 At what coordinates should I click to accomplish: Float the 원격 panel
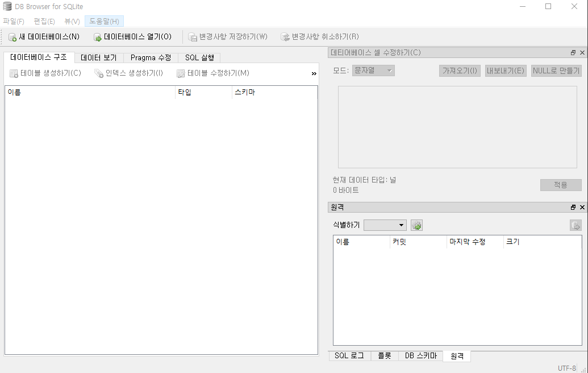click(x=573, y=207)
